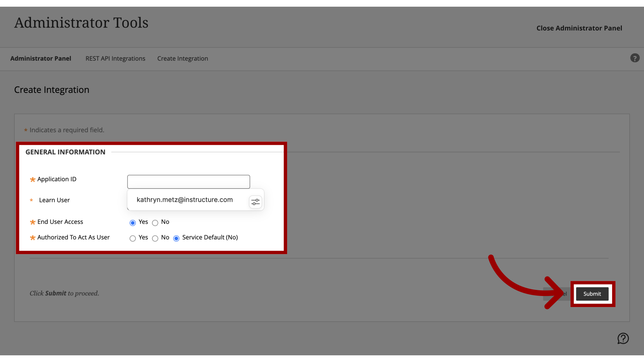Focus the Application ID text field

(189, 182)
